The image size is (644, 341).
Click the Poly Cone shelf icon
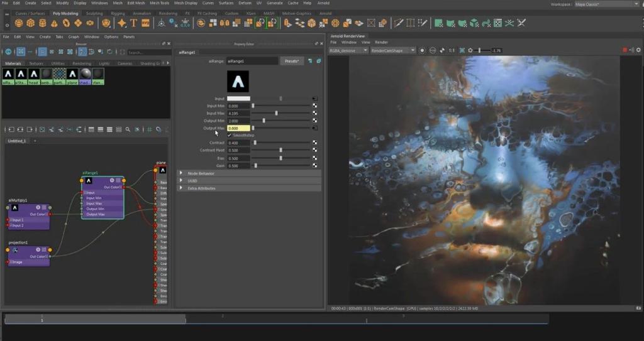[54, 23]
